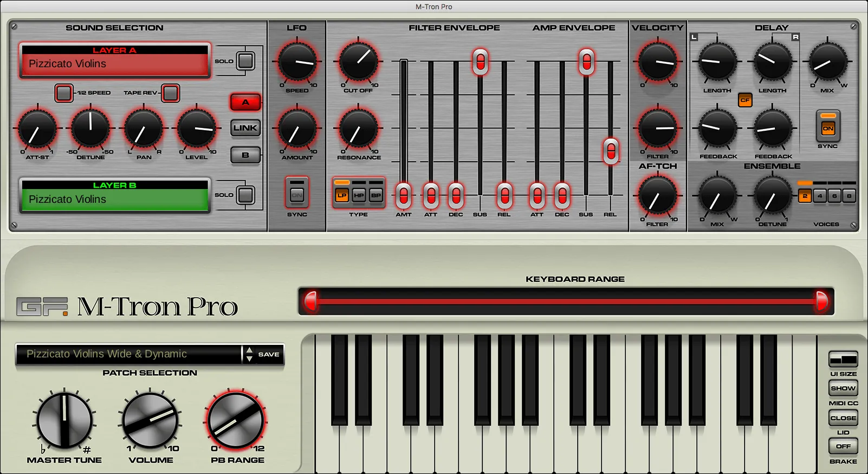
Task: Click the left Delay Feedback knob
Action: (717, 129)
